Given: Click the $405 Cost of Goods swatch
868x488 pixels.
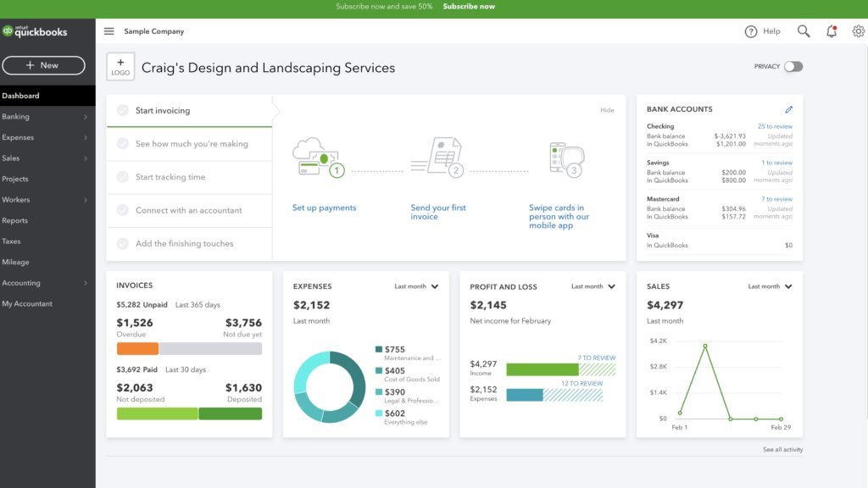Looking at the screenshot, I should [379, 371].
